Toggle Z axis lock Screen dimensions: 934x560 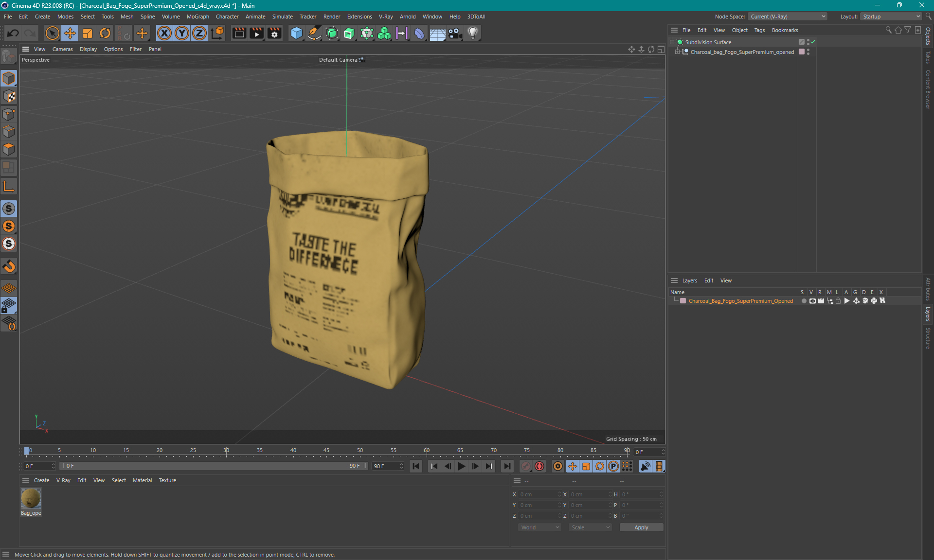tap(199, 33)
